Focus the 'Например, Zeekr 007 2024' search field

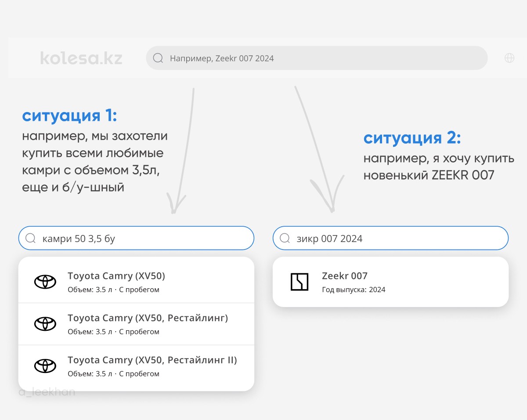coord(317,58)
